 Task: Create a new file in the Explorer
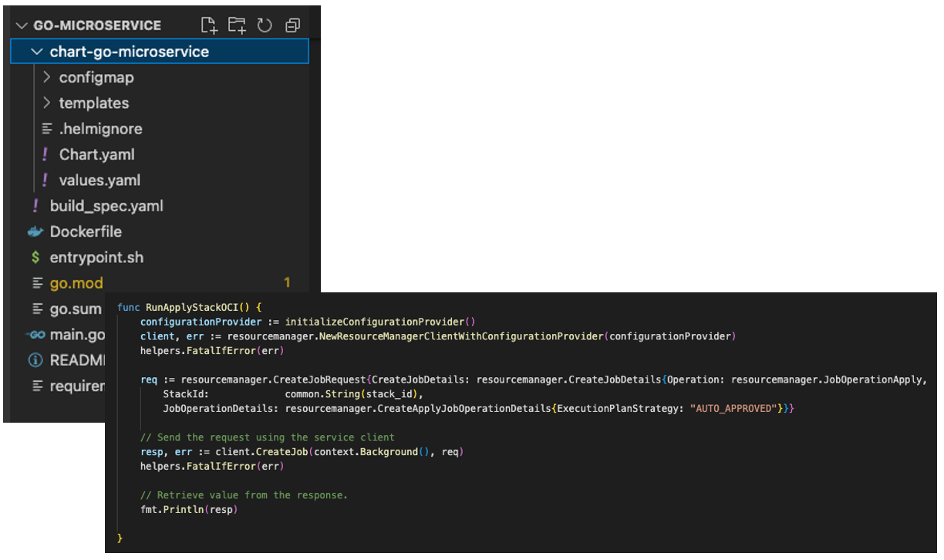(209, 25)
